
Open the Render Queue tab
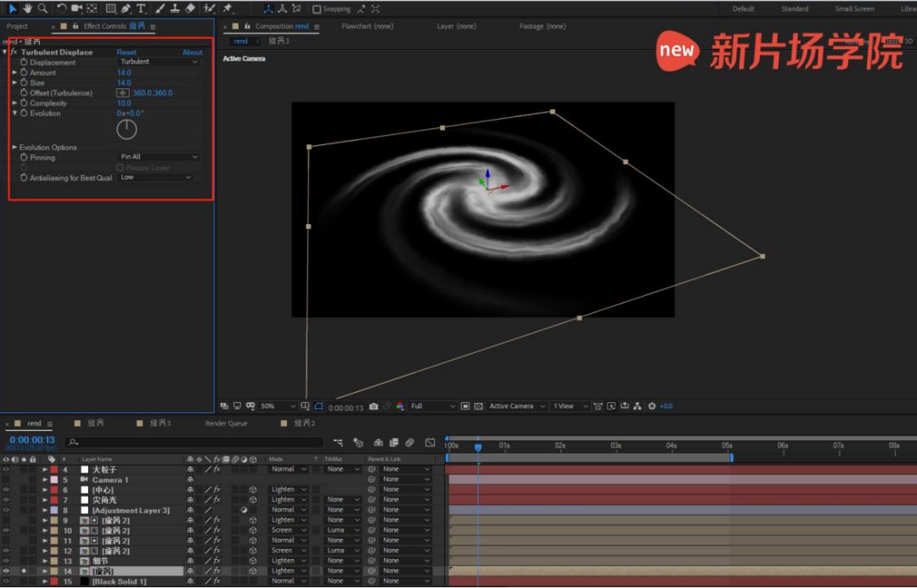226,423
